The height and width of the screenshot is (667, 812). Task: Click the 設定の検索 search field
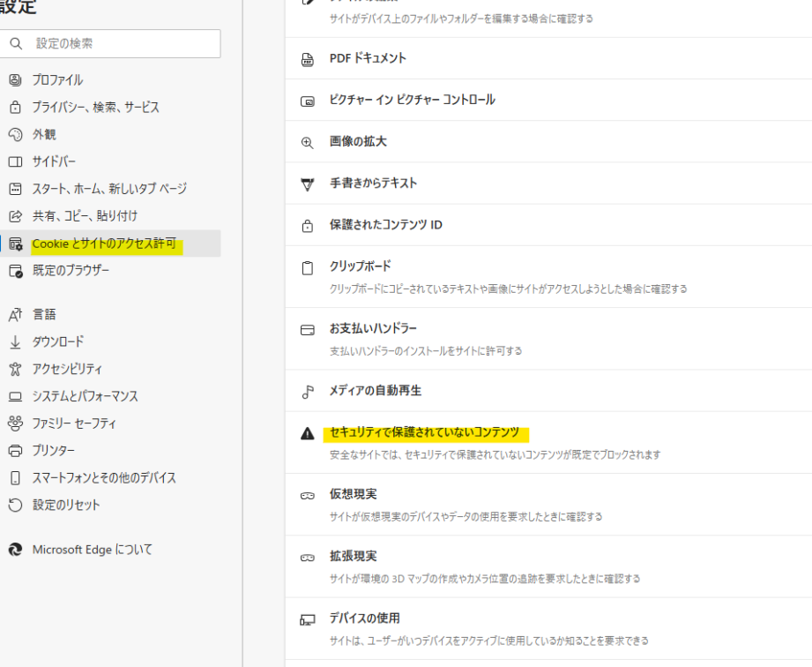[x=122, y=43]
